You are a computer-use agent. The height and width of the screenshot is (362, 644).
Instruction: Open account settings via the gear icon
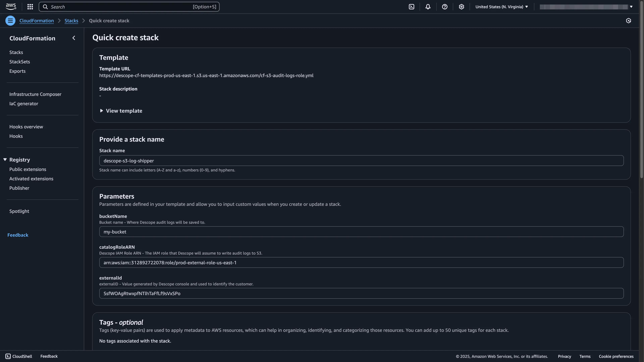(x=461, y=7)
